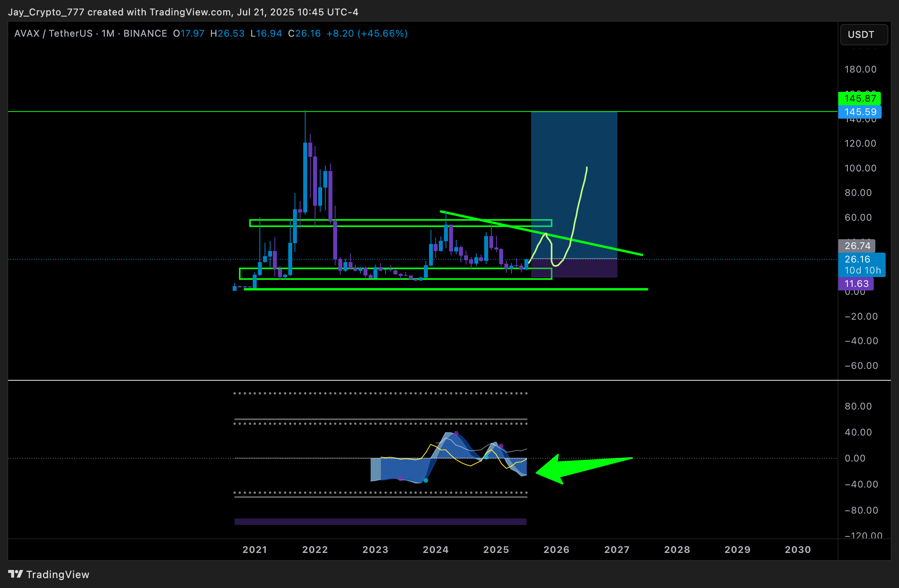Click the open value O17.97
Image resolution: width=899 pixels, height=588 pixels.
coord(189,33)
